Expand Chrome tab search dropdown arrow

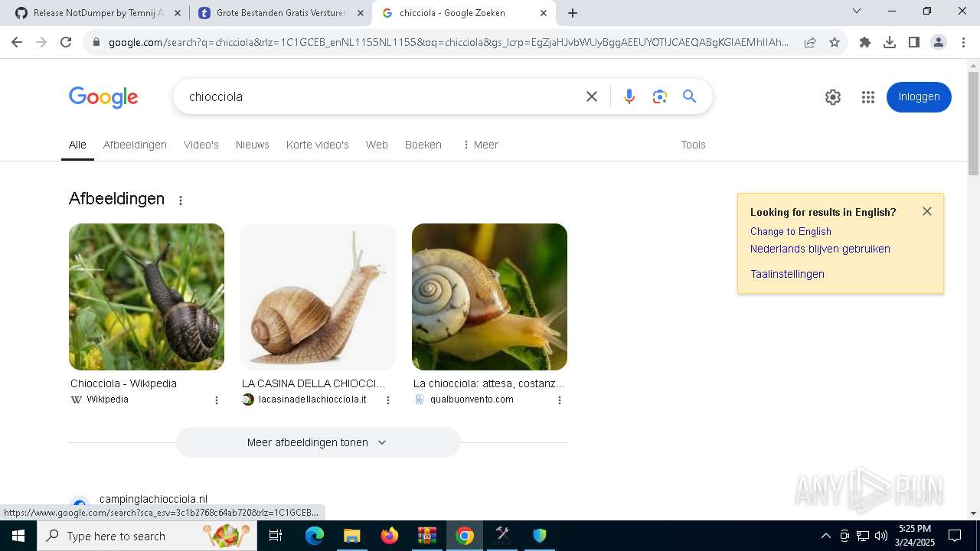coord(857,11)
